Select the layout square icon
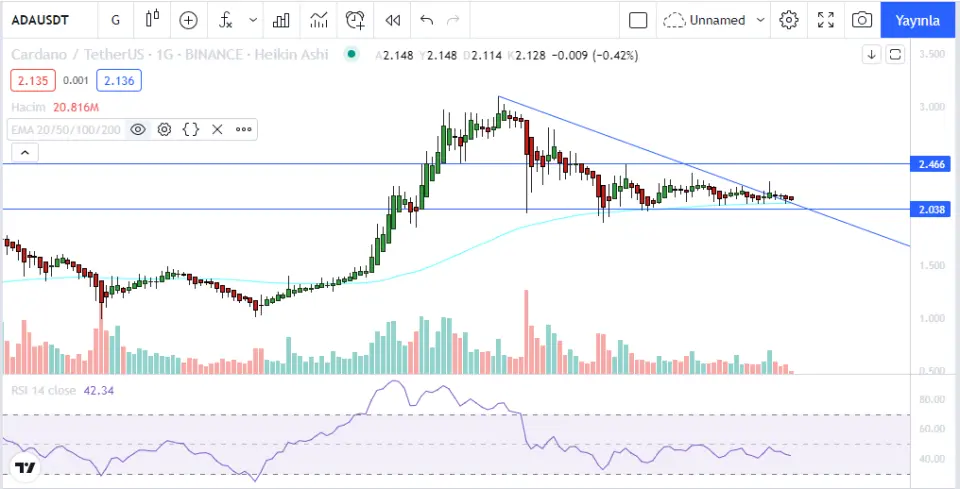Screen dimensions: 960x489 coord(638,19)
